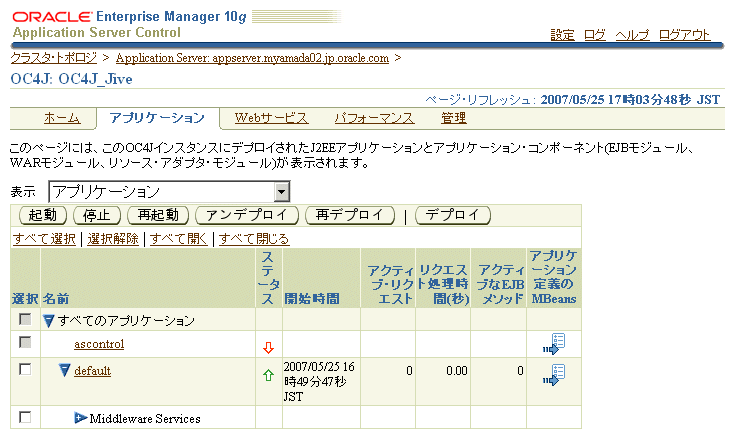Open MBeans icon for default row
The image size is (735, 436).
(554, 375)
